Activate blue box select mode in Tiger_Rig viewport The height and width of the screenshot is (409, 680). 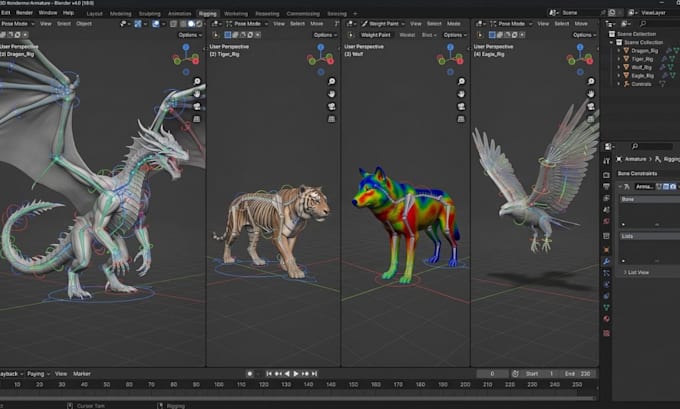point(228,35)
